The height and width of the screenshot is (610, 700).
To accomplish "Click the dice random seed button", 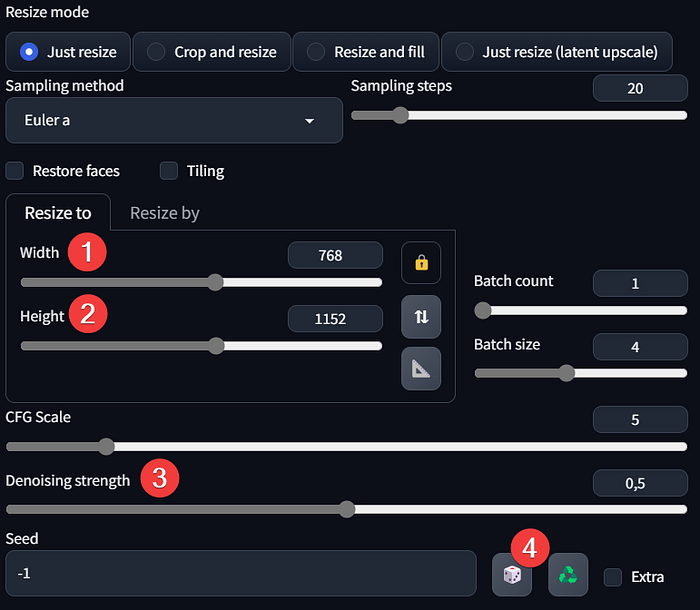I will pos(512,575).
